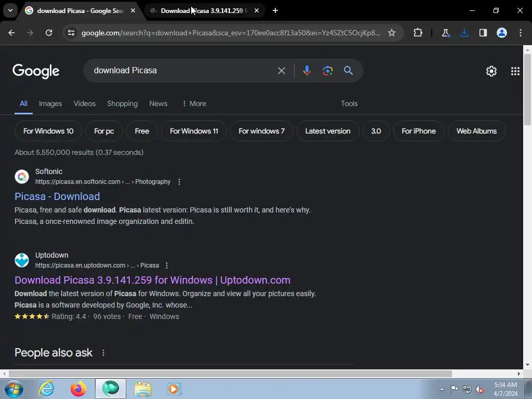Click the vertical scrollbar thumb

coord(528,89)
